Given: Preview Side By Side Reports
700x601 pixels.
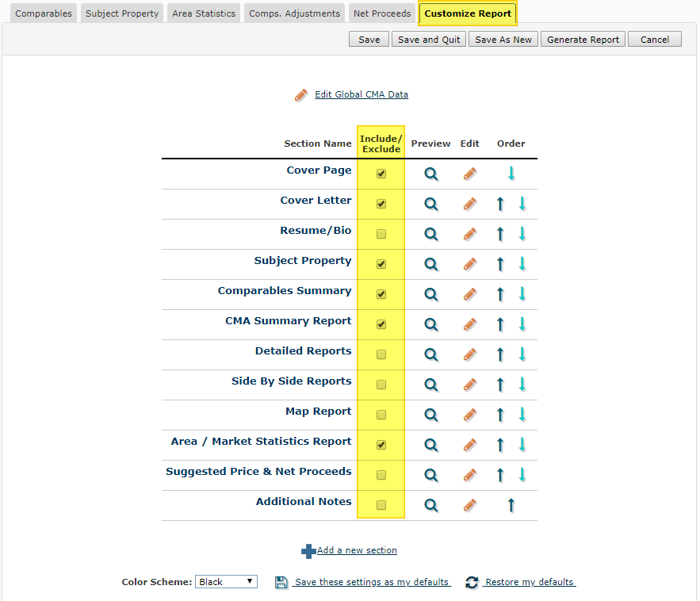Looking at the screenshot, I should (x=430, y=385).
